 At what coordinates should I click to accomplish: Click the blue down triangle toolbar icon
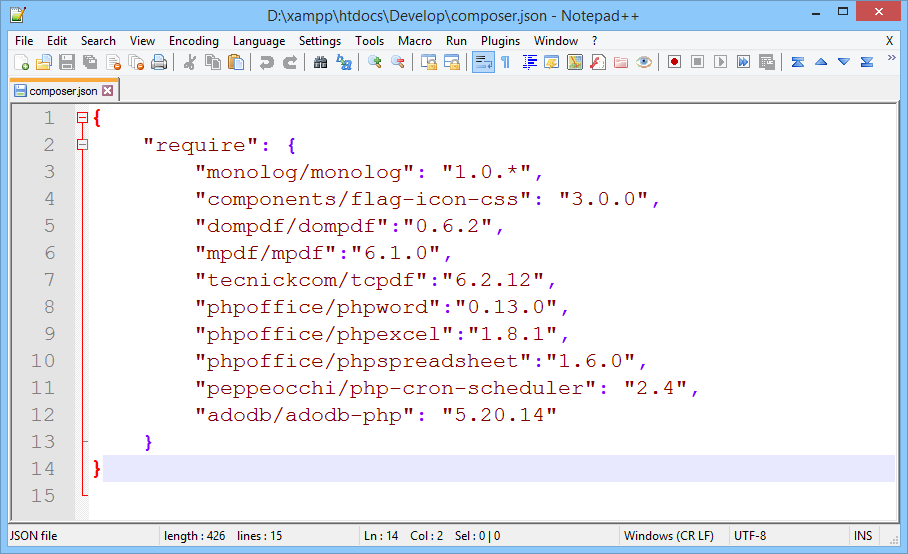(844, 62)
